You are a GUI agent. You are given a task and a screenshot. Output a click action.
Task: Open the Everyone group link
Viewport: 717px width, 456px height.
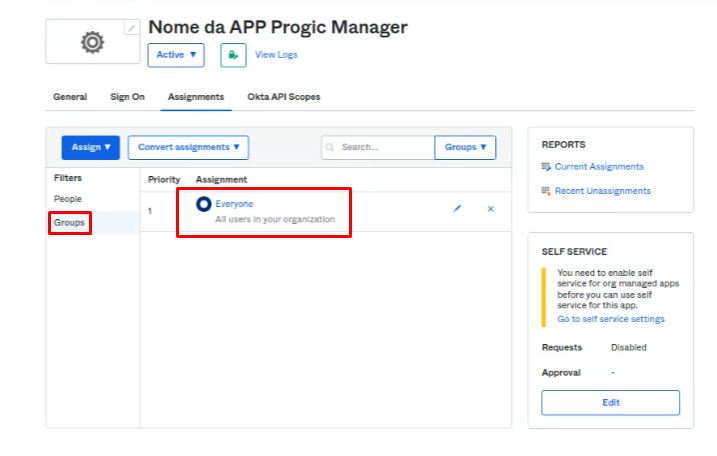click(x=234, y=204)
